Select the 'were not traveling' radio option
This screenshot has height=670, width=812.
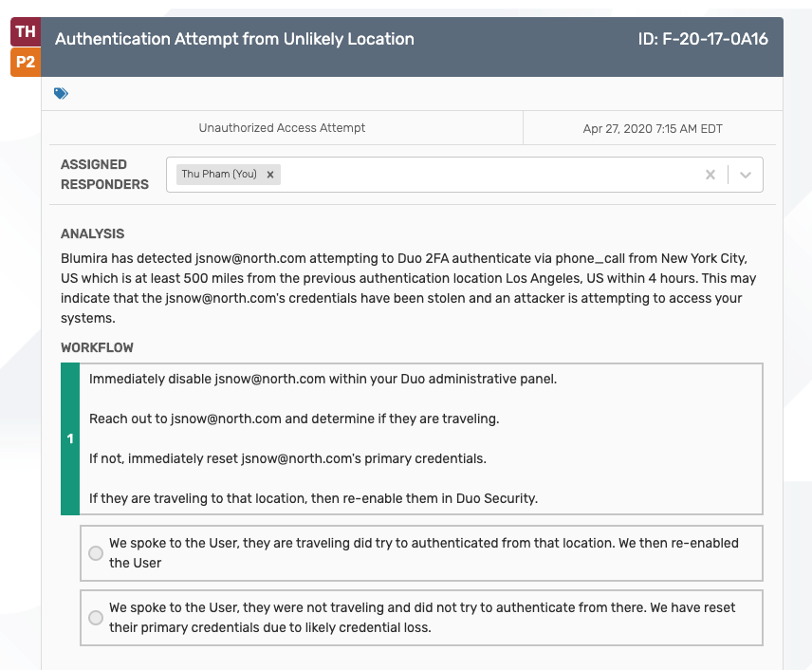click(x=96, y=618)
